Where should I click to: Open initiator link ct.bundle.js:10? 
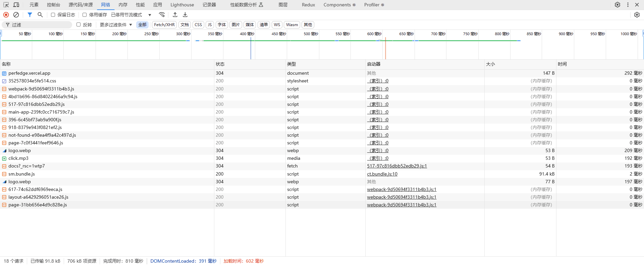point(382,174)
